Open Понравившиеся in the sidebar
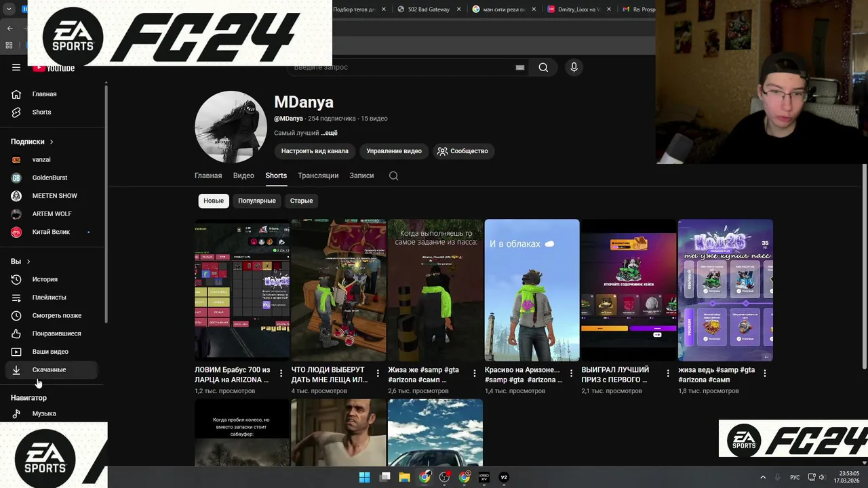868x488 pixels. 53,333
